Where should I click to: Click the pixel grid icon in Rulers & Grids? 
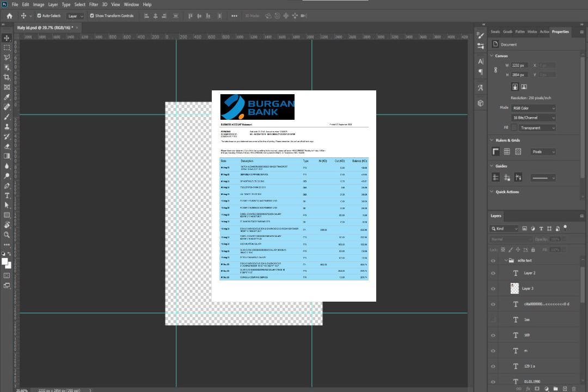(518, 152)
